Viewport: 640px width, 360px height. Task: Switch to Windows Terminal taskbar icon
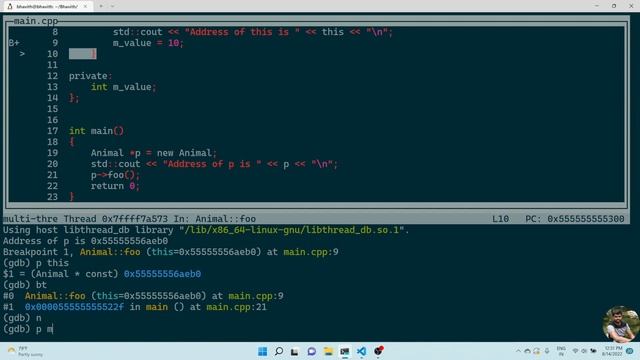(345, 351)
